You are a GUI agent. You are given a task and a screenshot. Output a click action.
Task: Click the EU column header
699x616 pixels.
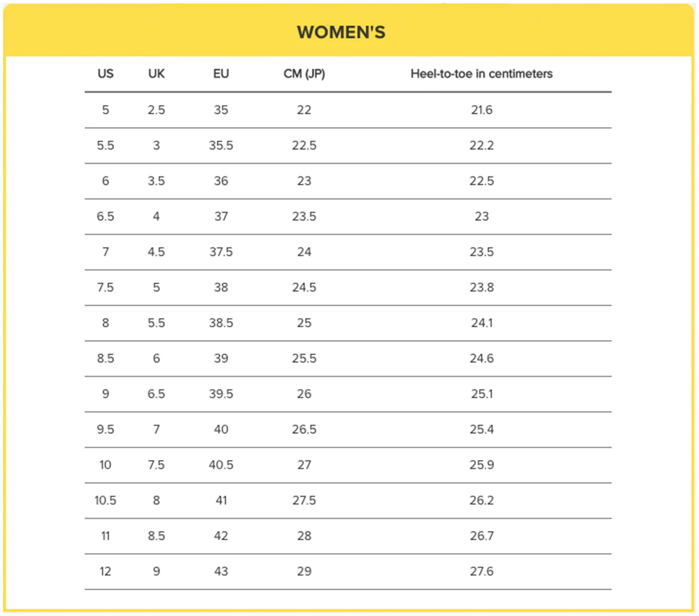(x=221, y=74)
